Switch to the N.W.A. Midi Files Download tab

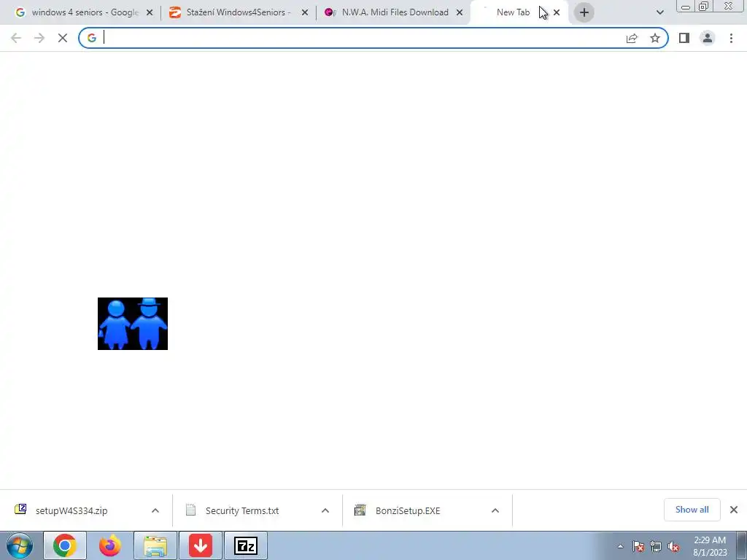point(395,12)
